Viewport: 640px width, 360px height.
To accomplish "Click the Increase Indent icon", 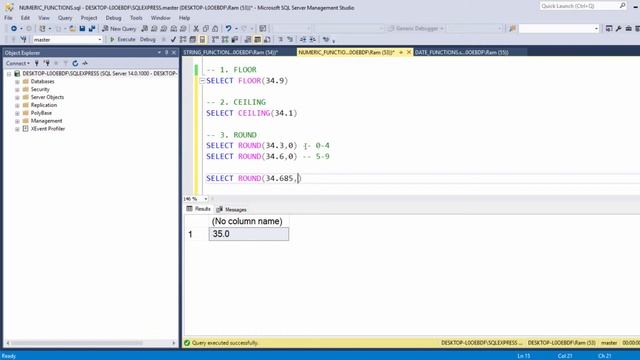I will click(313, 40).
